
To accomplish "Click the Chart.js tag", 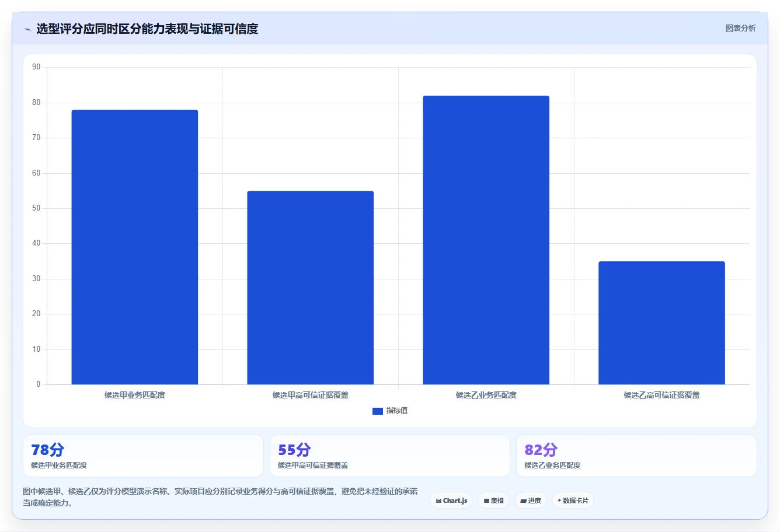I will click(x=451, y=501).
